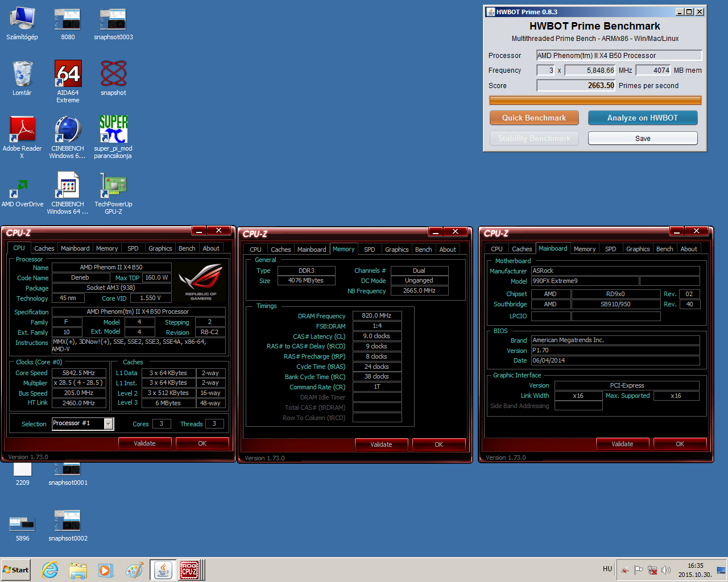Viewport: 728px width, 582px height.
Task: Click OK in left CPU-Z window
Action: tap(202, 443)
